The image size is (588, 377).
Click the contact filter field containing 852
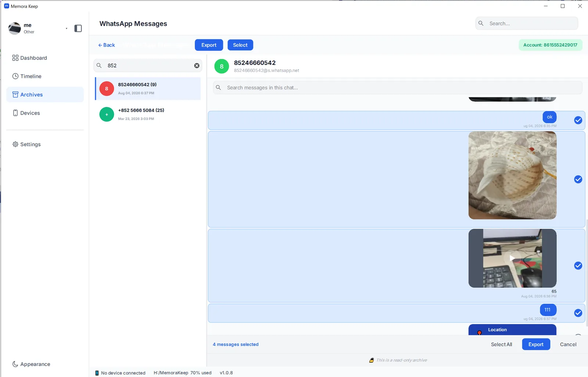148,65
